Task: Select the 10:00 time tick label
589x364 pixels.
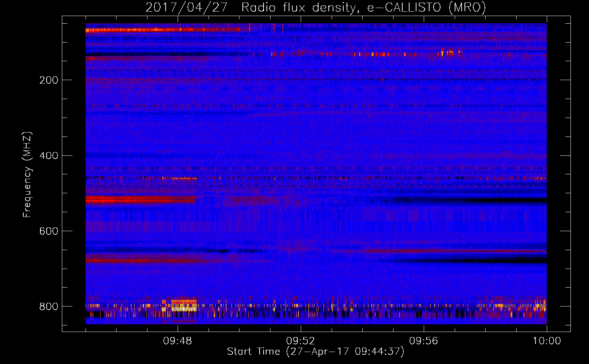Action: (x=547, y=341)
